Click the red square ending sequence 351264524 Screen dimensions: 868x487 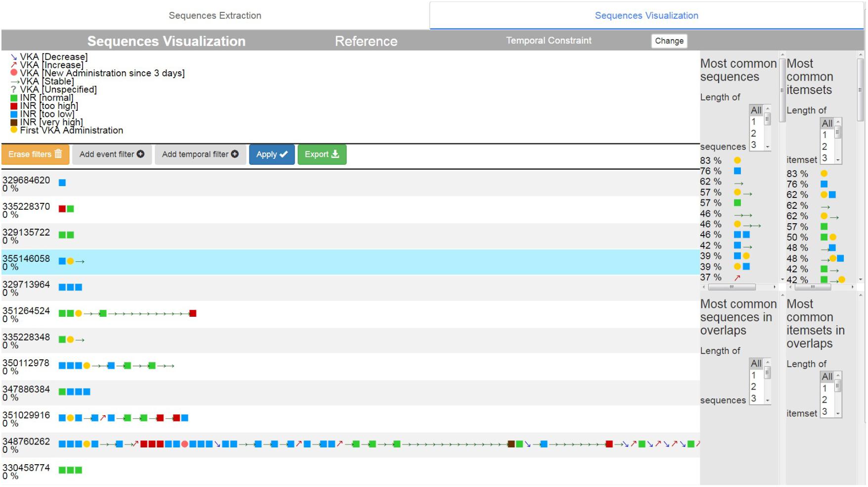[193, 313]
